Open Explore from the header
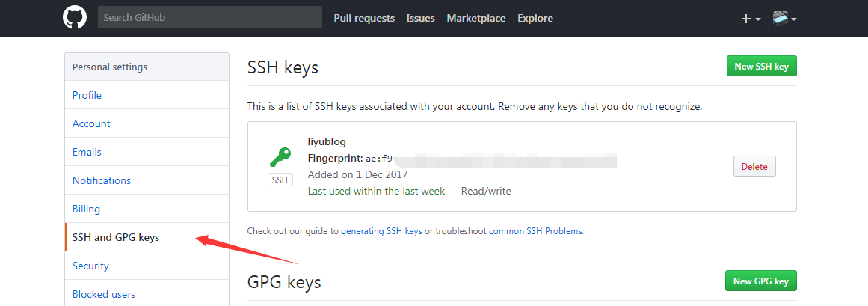This screenshot has width=868, height=306. point(535,18)
